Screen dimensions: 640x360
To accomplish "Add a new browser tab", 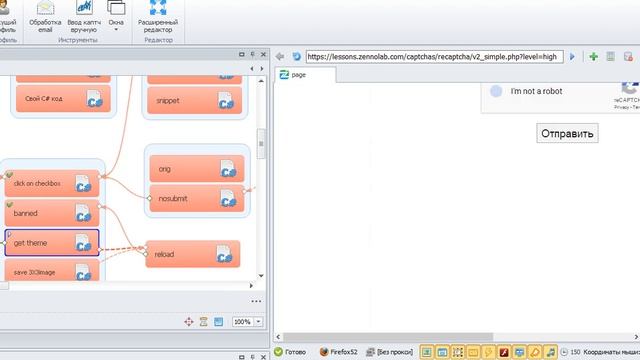I will pos(593,56).
